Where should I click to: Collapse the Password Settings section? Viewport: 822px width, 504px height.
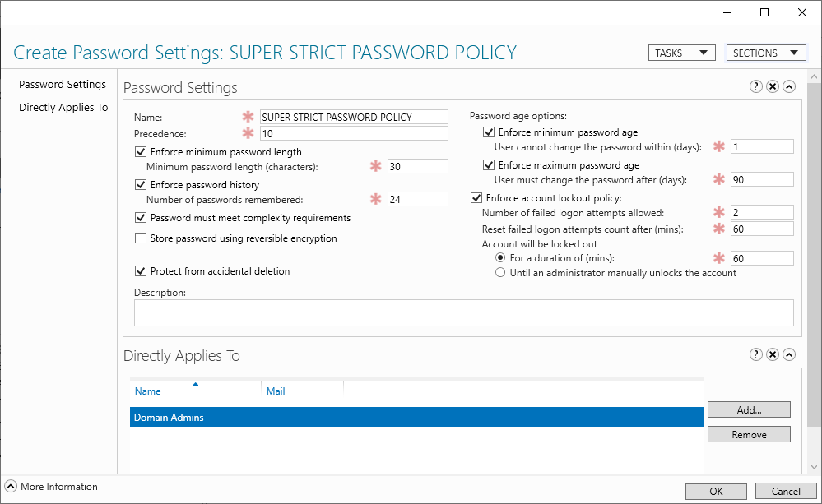pos(789,86)
